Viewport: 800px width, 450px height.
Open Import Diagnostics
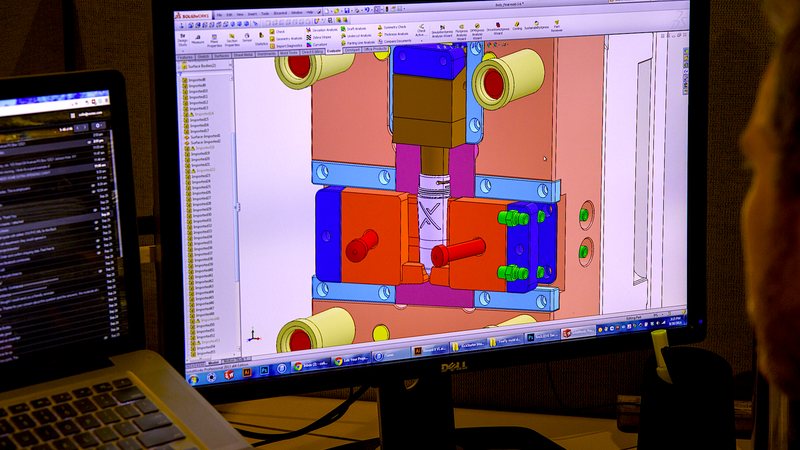286,46
